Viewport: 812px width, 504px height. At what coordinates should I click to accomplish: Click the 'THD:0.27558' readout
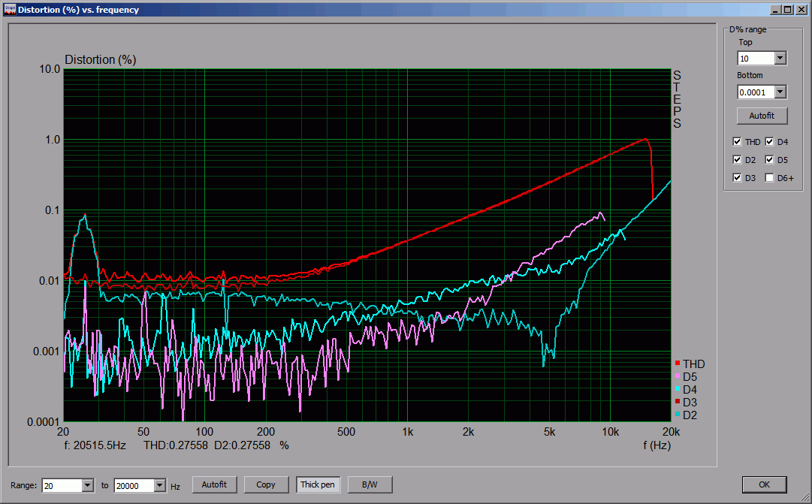point(176,445)
